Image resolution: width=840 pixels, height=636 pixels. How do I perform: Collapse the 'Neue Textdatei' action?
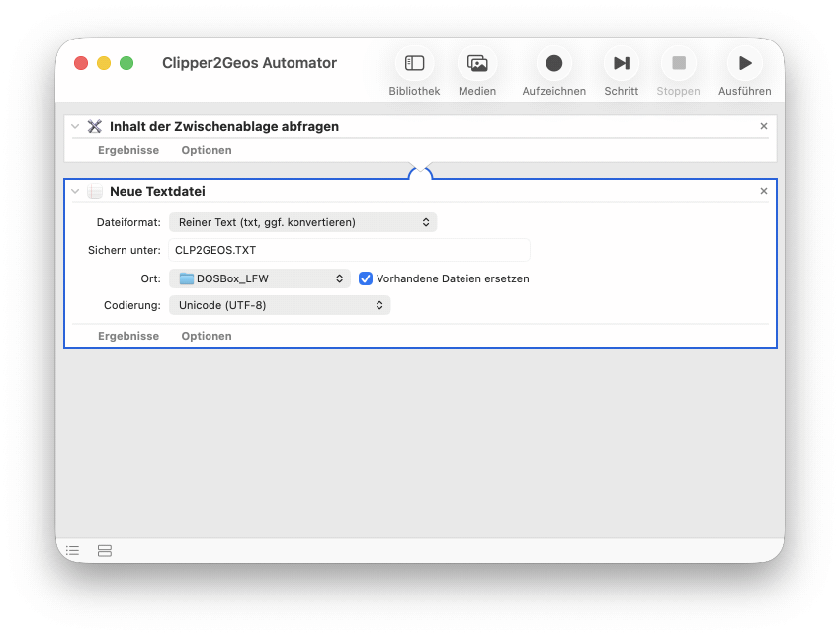75,191
